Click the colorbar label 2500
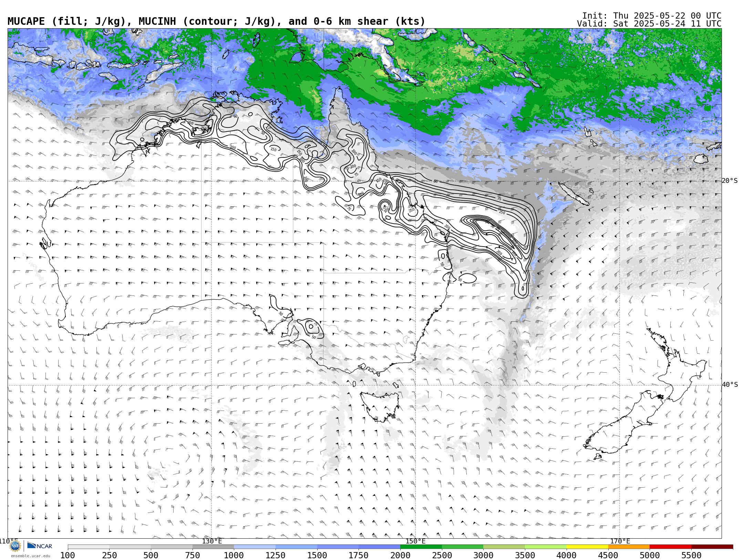Viewport: 744px width, 560px height. 442,555
